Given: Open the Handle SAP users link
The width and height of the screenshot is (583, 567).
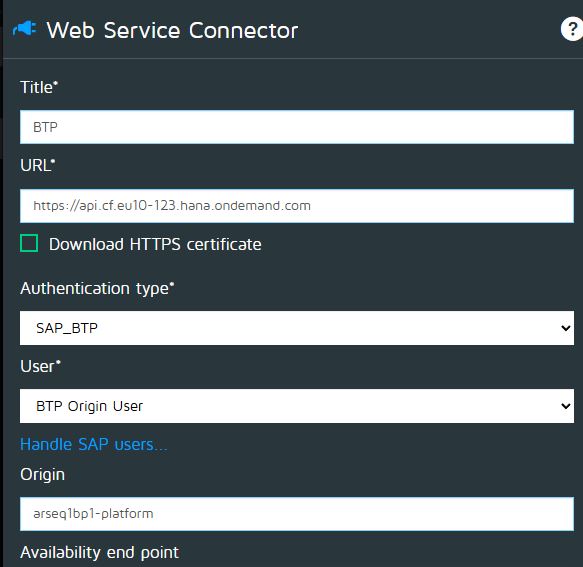Looking at the screenshot, I should (x=94, y=444).
